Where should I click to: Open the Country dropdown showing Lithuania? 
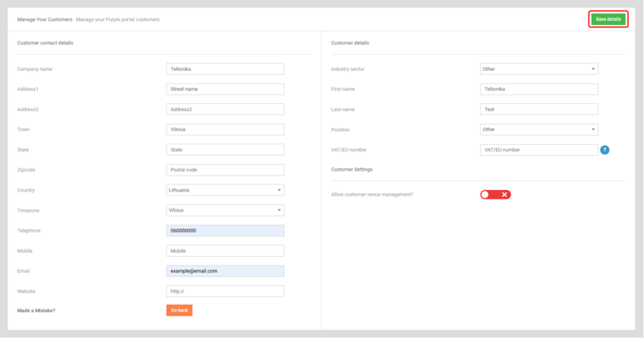pyautogui.click(x=225, y=190)
